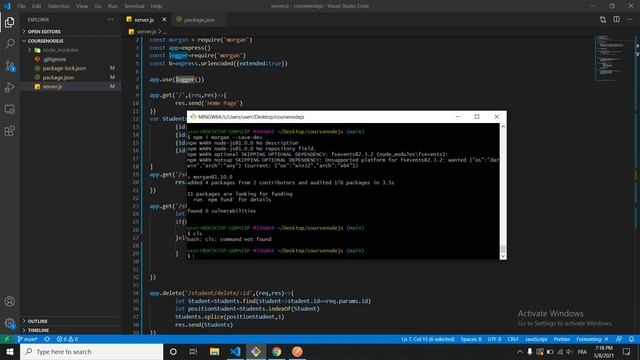
Task: Open Google Chrome from the taskbar
Action: pyautogui.click(x=276, y=352)
